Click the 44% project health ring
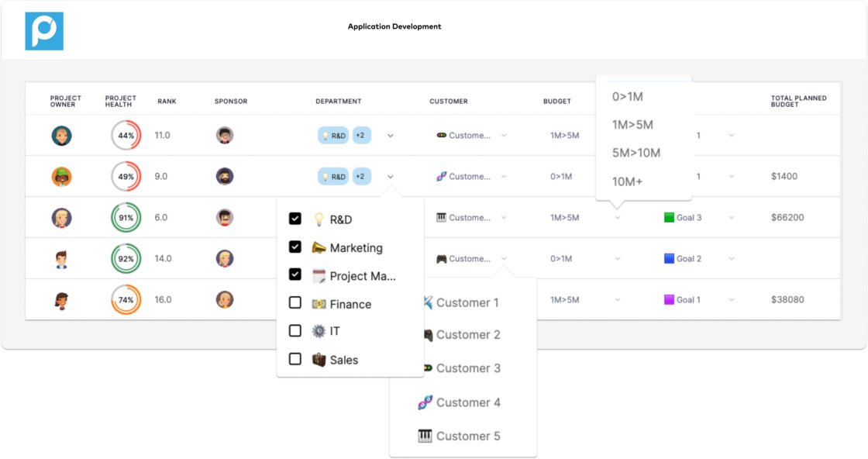The height and width of the screenshot is (459, 868). coord(126,136)
